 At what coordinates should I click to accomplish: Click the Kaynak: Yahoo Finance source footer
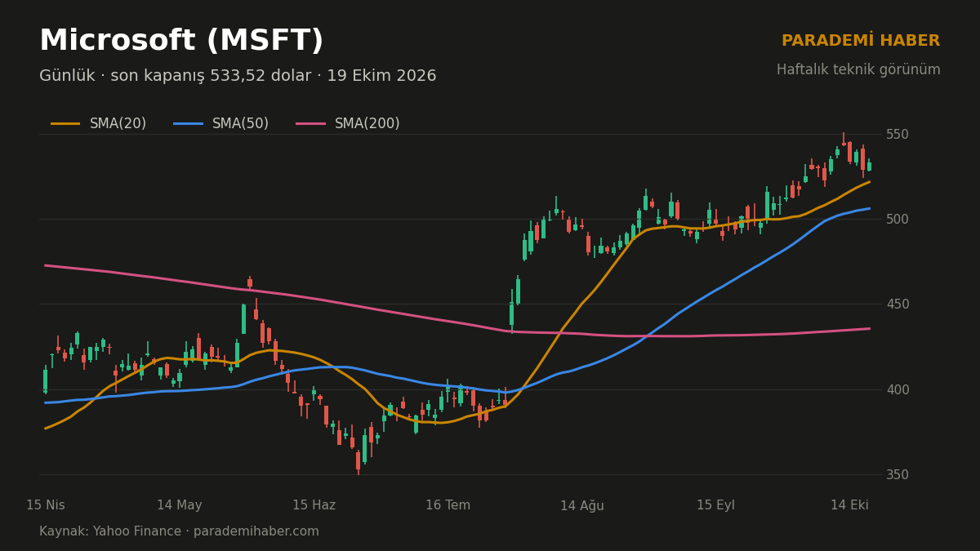[179, 531]
